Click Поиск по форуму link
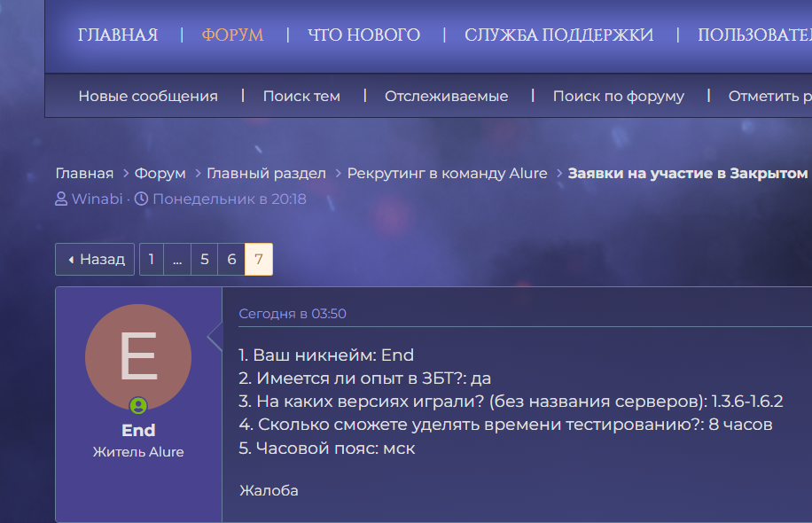The height and width of the screenshot is (523, 812). point(618,96)
